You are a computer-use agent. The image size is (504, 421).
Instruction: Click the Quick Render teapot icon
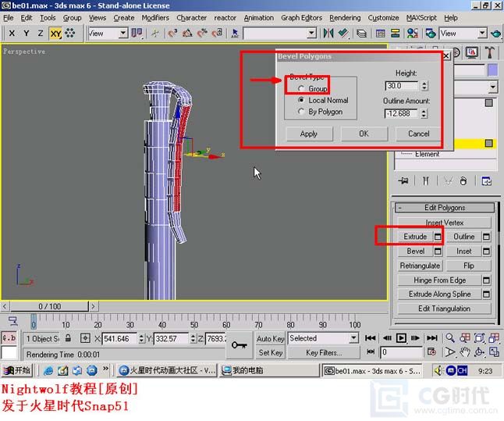496,33
